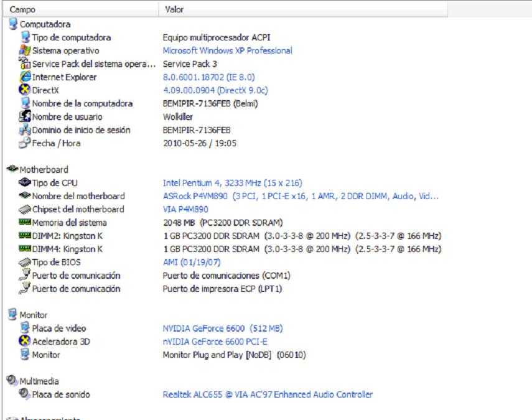Select the 2010-05-26 / 19:05 value
532x420 pixels.
(200, 143)
